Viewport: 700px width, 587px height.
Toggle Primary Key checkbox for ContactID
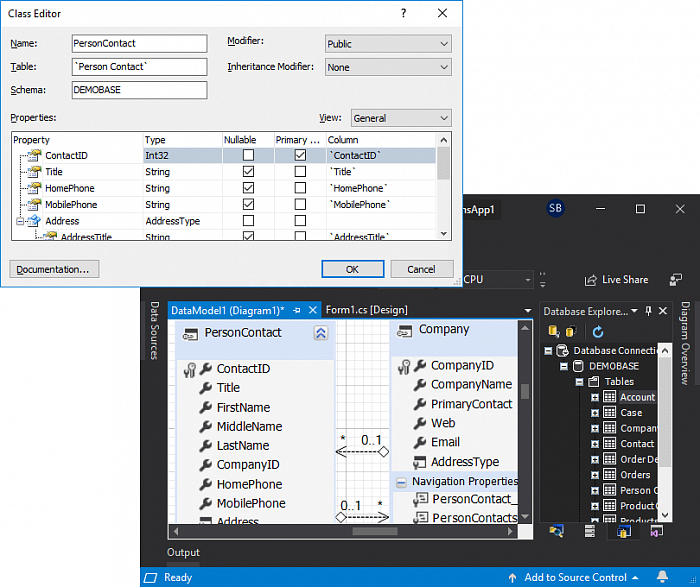tap(300, 156)
